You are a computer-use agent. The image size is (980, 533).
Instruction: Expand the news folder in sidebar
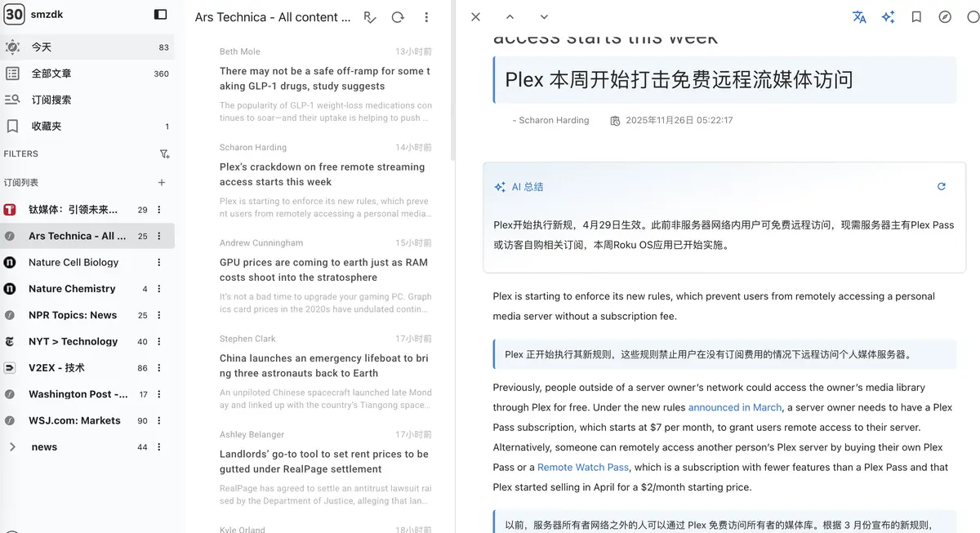[x=12, y=447]
